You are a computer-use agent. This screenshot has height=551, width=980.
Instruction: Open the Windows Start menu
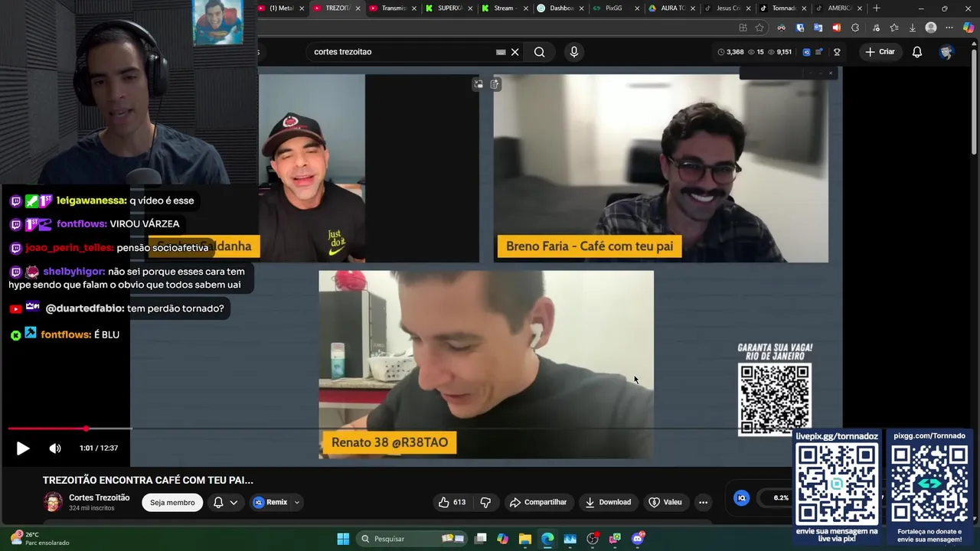[343, 539]
